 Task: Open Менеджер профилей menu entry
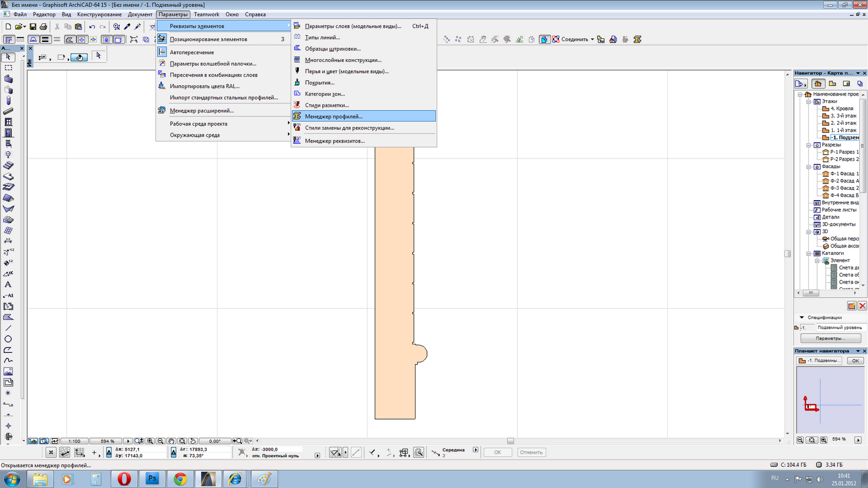click(x=363, y=116)
